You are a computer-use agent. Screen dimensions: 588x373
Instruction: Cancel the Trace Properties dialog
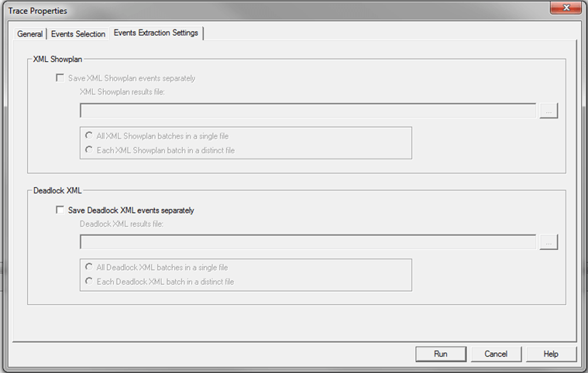(x=496, y=354)
